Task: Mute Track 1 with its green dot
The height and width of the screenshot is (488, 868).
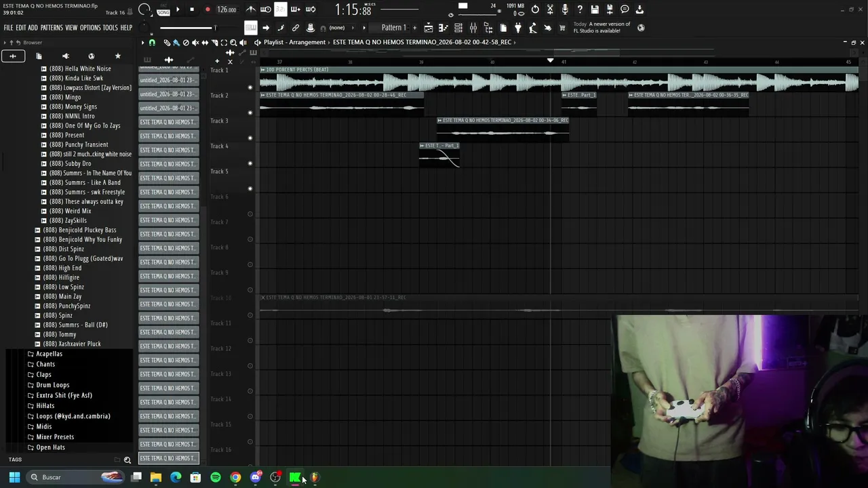Action: pos(250,87)
